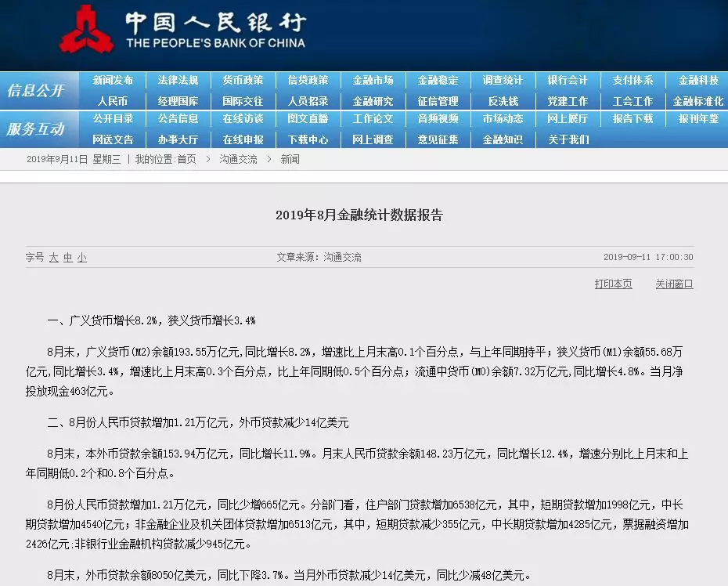Click the article title 2019年8月金融统计数据报告
This screenshot has width=728, height=586.
click(359, 215)
